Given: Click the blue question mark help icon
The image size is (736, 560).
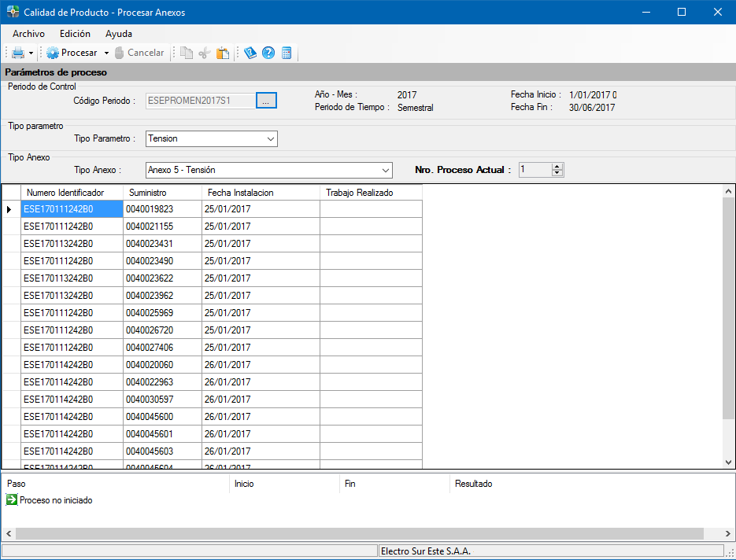Looking at the screenshot, I should (x=268, y=53).
